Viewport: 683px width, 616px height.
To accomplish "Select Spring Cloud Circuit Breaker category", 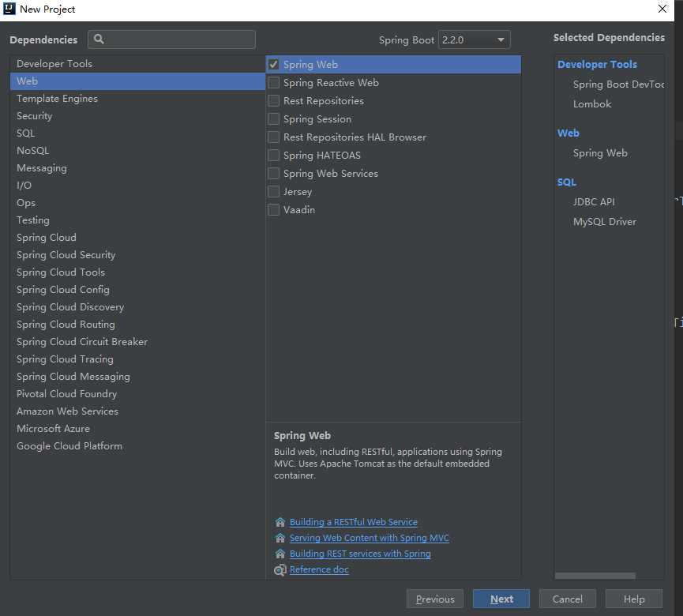I will [x=137, y=342].
